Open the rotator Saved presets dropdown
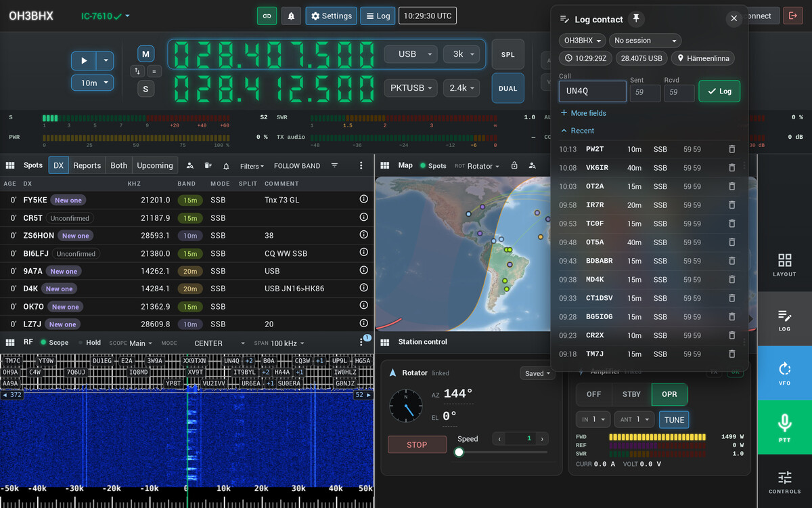This screenshot has height=508, width=812. 537,373
